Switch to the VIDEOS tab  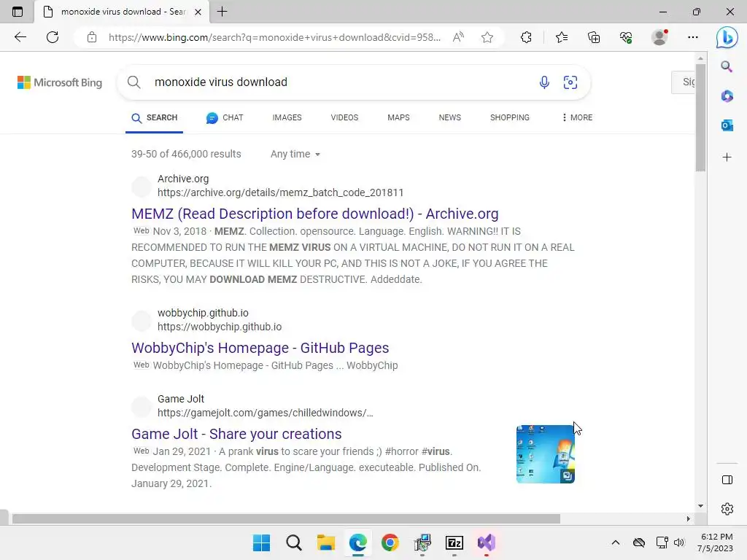coord(344,117)
